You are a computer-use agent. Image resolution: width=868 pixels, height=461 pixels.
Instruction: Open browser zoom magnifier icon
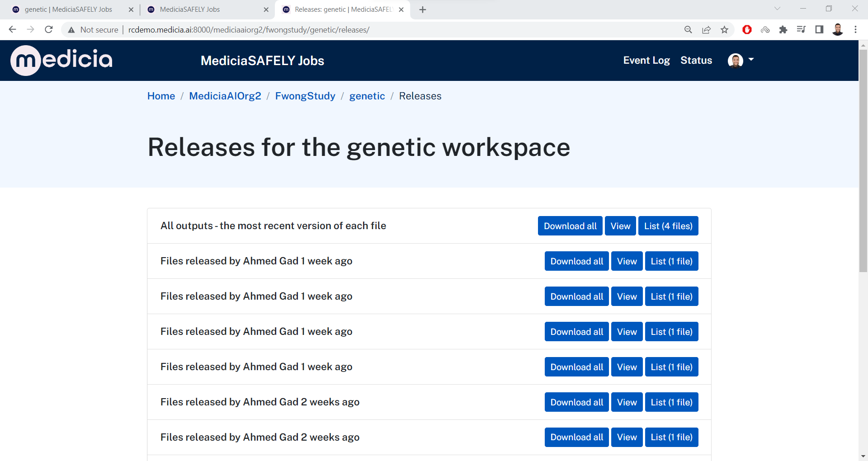point(688,30)
